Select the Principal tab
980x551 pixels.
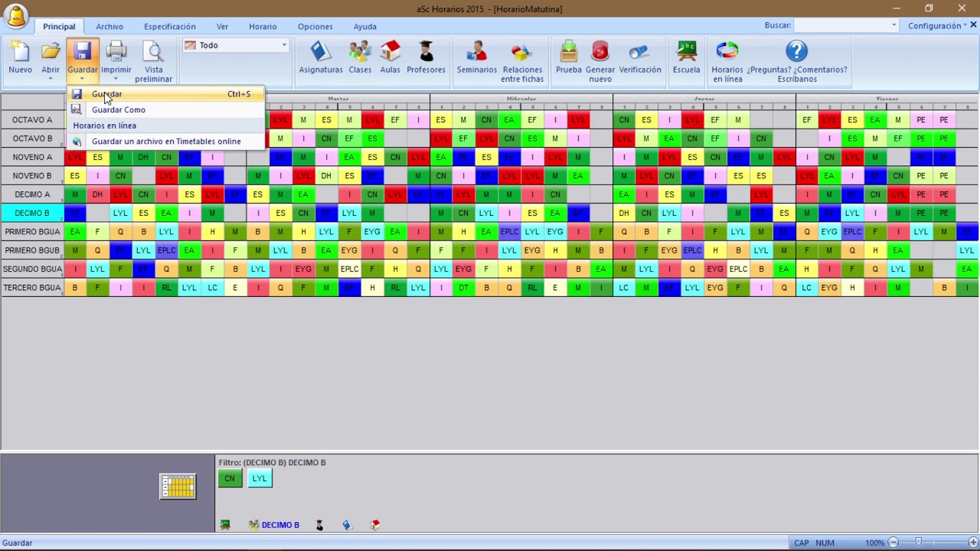59,27
